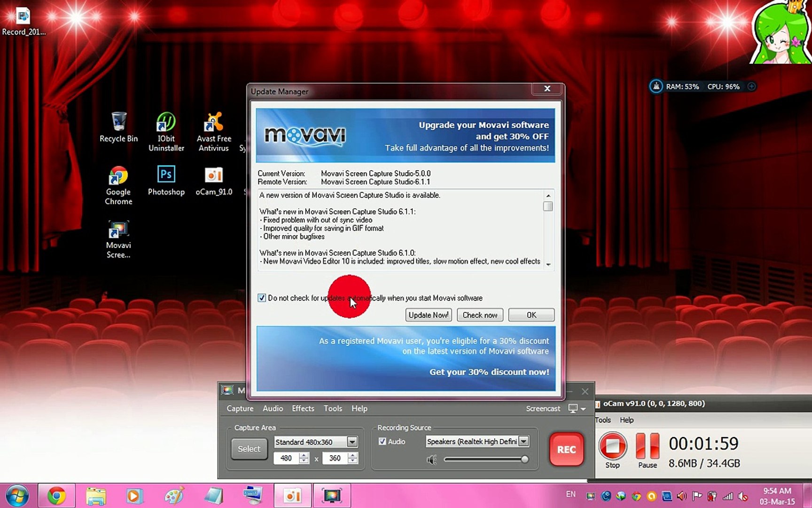
Task: Open Google Chrome desktop shortcut
Action: tap(118, 185)
